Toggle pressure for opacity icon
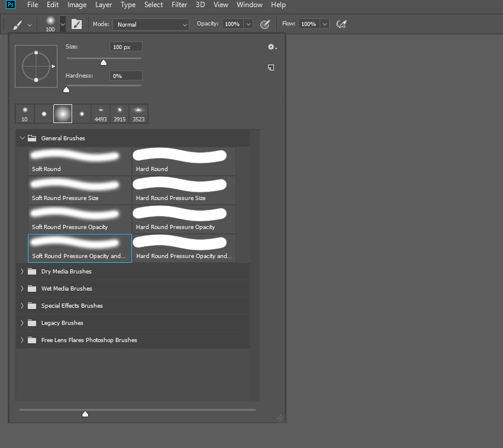Image resolution: width=503 pixels, height=448 pixels. point(265,24)
